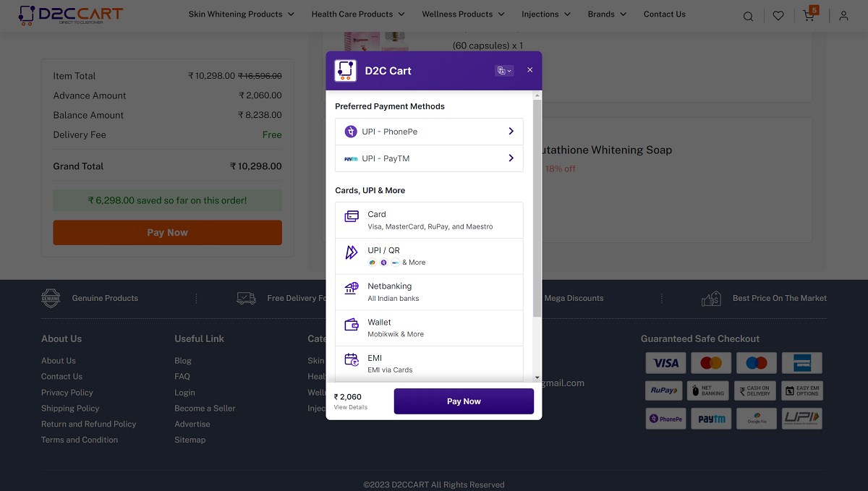The width and height of the screenshot is (868, 491).
Task: Select Wallet payment option
Action: coord(429,328)
